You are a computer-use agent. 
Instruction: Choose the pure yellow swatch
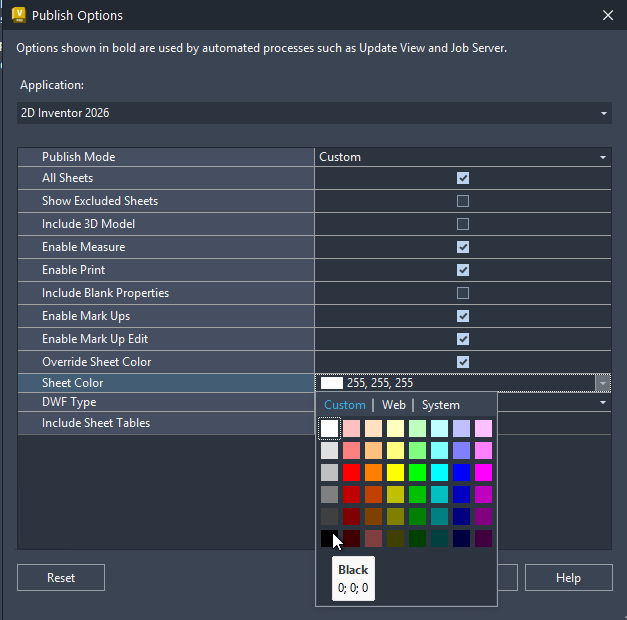coord(395,472)
